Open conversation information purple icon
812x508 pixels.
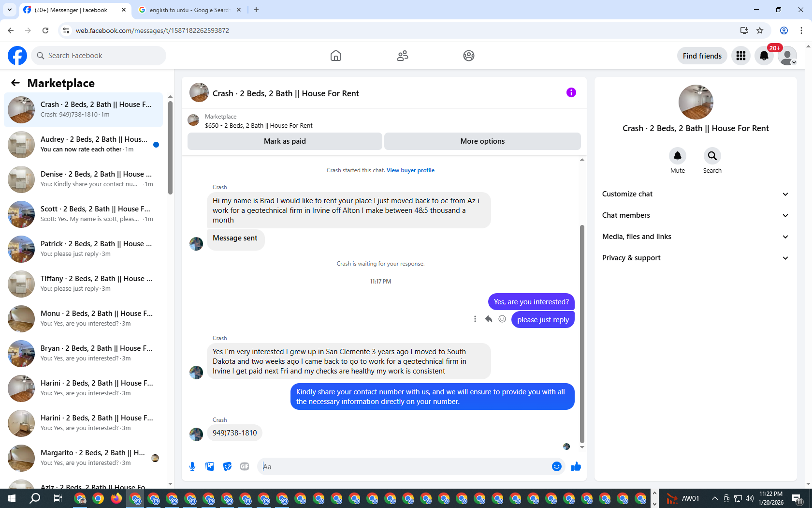tap(571, 92)
